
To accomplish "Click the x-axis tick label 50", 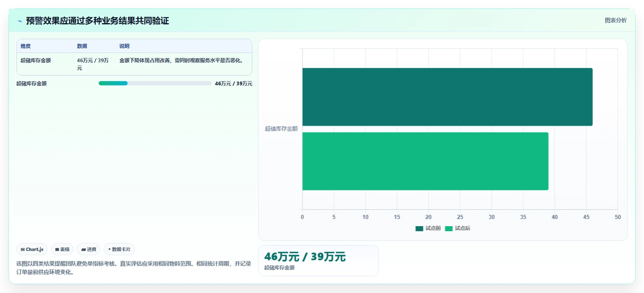I will (618, 217).
